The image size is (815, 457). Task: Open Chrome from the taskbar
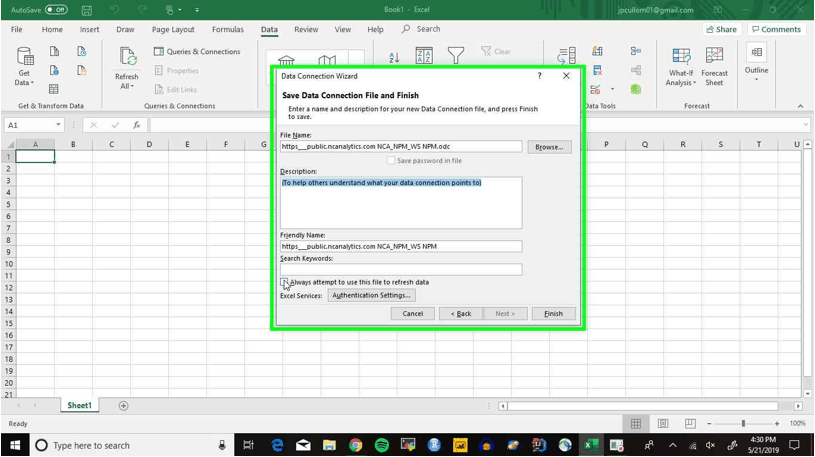tap(356, 445)
